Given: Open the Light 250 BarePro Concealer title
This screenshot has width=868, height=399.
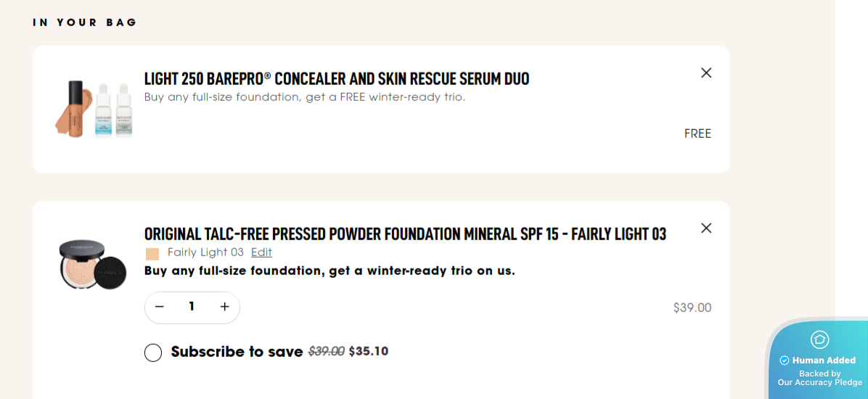Looking at the screenshot, I should pos(337,78).
